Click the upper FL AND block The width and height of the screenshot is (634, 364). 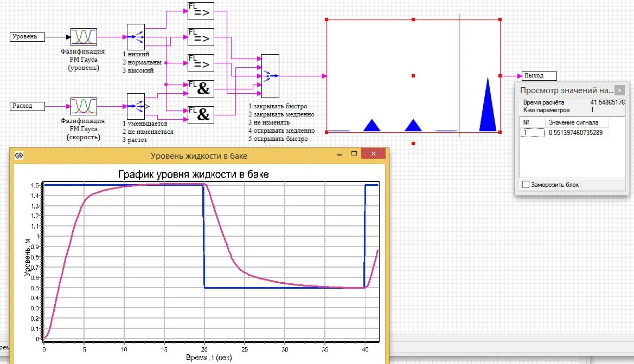click(x=201, y=89)
